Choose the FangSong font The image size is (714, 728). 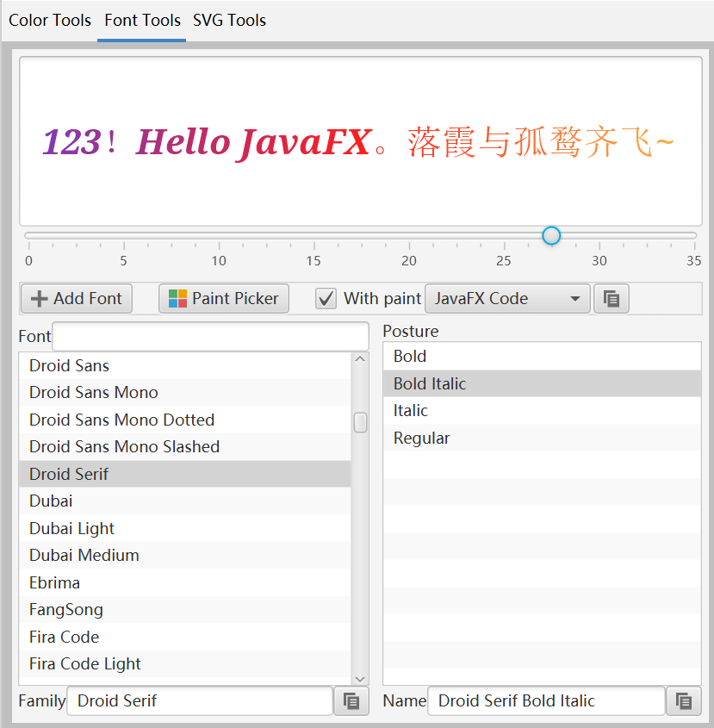point(185,610)
